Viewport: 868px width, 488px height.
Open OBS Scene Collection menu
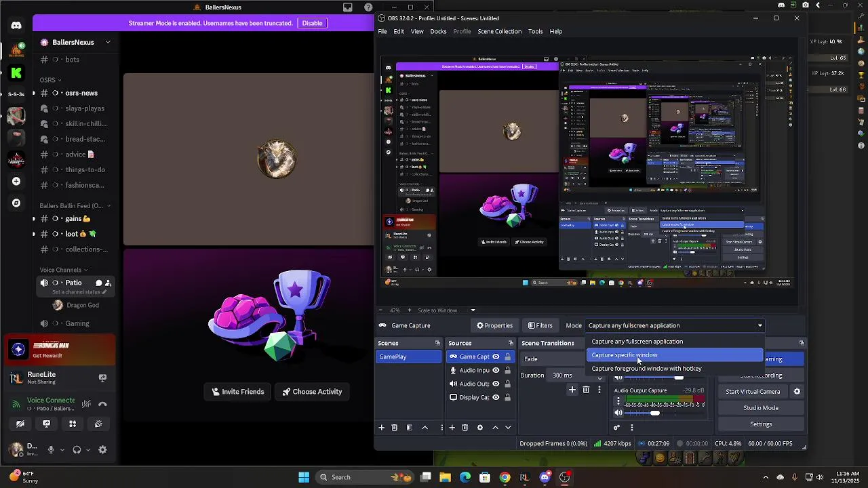(500, 31)
